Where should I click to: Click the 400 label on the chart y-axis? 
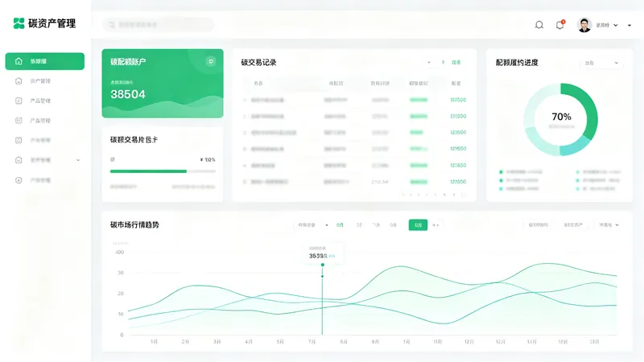pos(119,252)
